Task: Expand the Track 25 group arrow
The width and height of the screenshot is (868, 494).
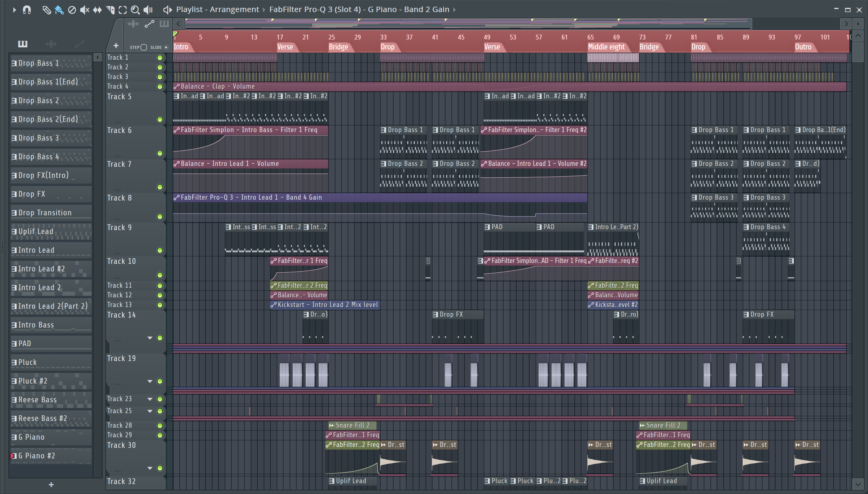Action: [150, 411]
